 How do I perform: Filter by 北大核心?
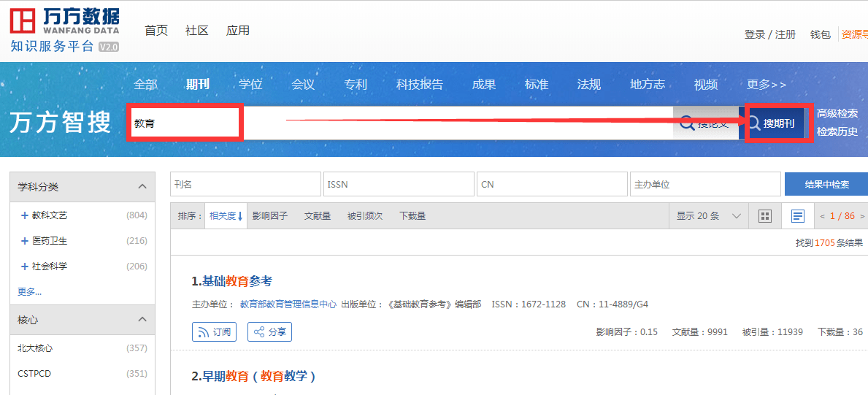point(35,348)
